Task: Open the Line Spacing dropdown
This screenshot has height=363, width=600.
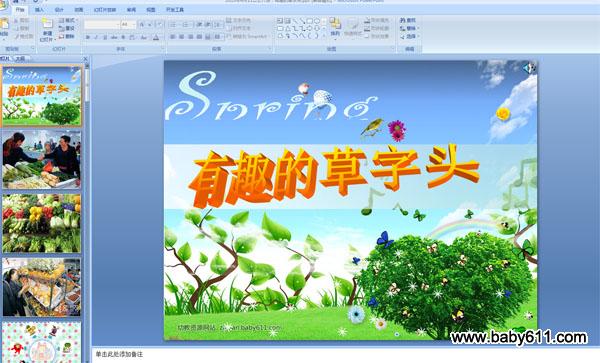Action: [x=218, y=25]
